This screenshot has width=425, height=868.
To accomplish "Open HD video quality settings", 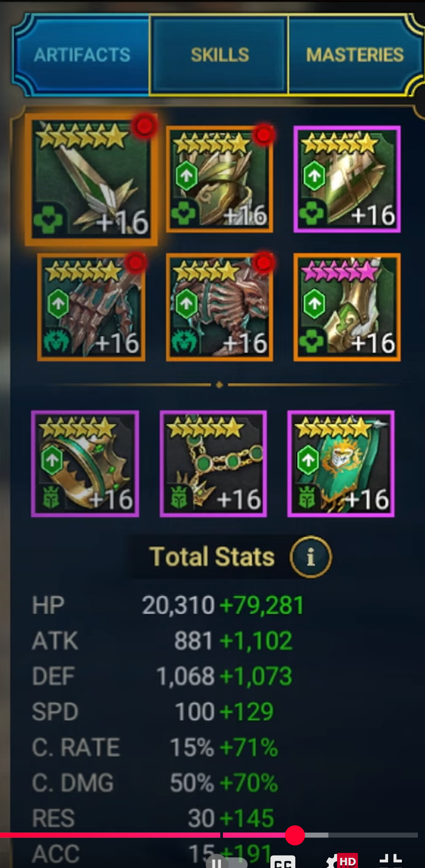I will [x=343, y=861].
